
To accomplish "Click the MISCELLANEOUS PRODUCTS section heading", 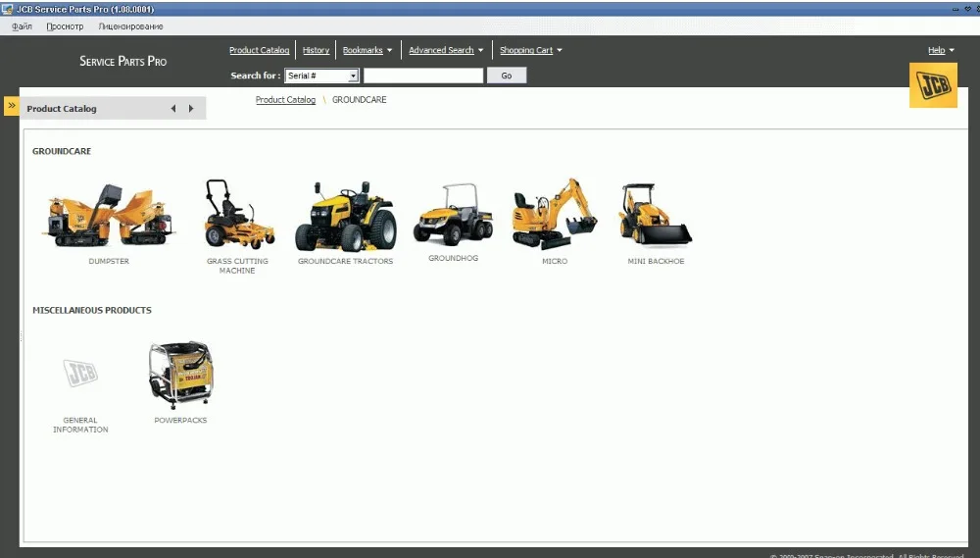I will (x=92, y=310).
